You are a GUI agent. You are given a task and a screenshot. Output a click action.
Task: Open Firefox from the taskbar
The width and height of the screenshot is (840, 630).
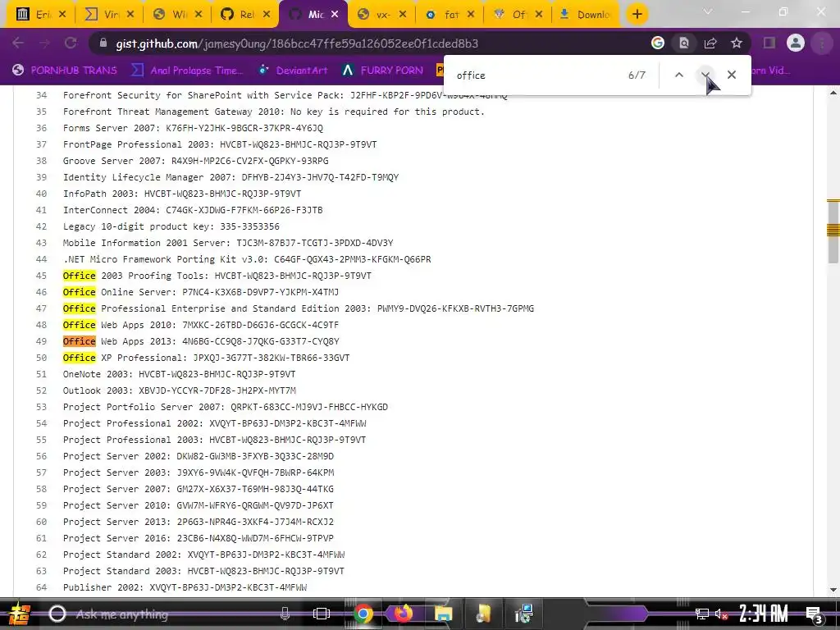coord(403,614)
